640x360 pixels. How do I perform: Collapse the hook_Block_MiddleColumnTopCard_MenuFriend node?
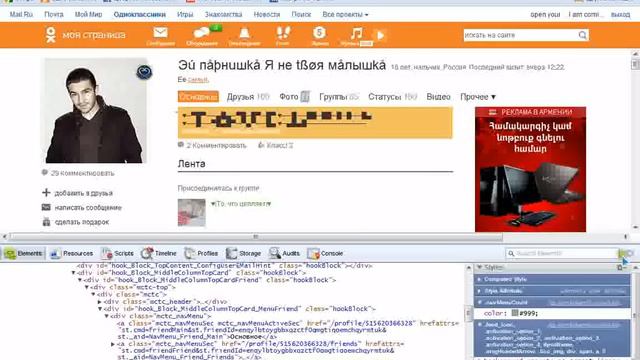click(x=100, y=309)
